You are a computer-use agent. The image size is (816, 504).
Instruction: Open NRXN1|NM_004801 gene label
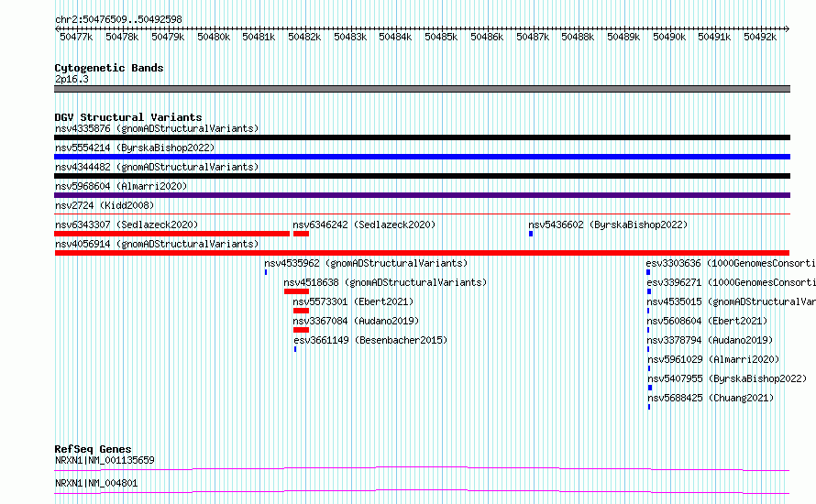(96, 483)
